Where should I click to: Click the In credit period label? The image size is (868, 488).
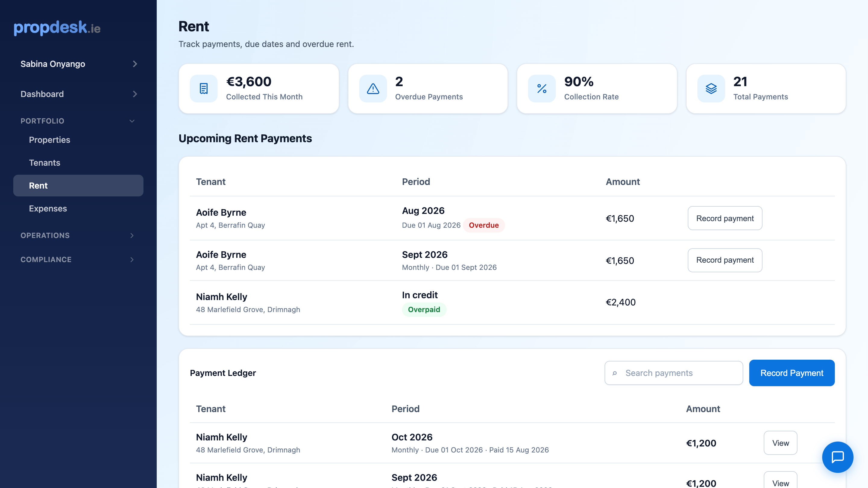tap(420, 295)
